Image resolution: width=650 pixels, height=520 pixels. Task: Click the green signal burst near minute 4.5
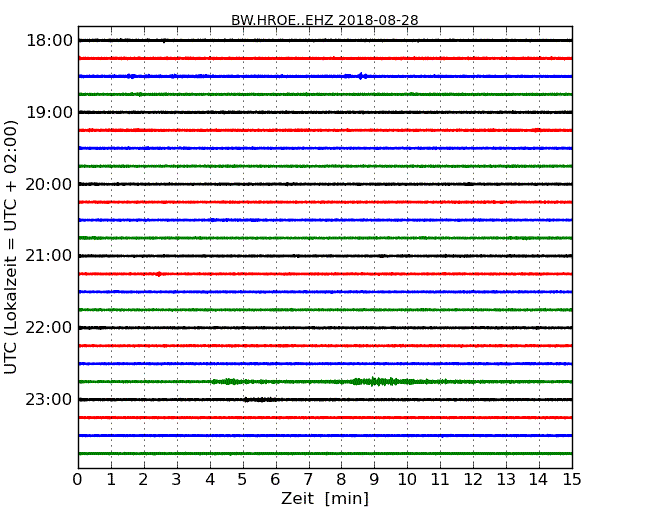[x=228, y=381]
